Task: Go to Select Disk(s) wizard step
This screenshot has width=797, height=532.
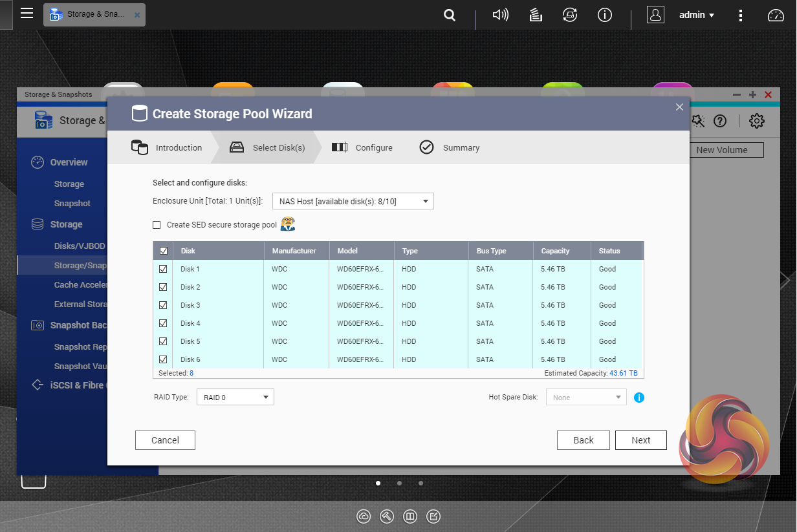Action: pos(267,147)
